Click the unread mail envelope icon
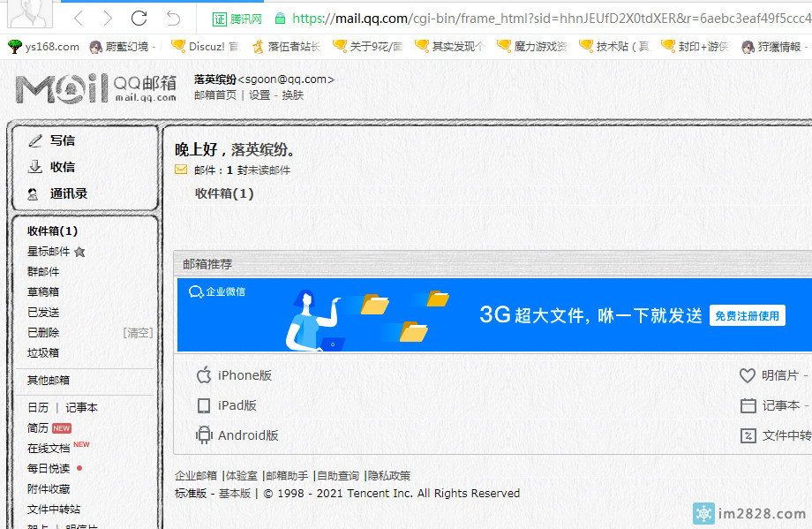Viewport: 812px width, 529px height. 181,170
